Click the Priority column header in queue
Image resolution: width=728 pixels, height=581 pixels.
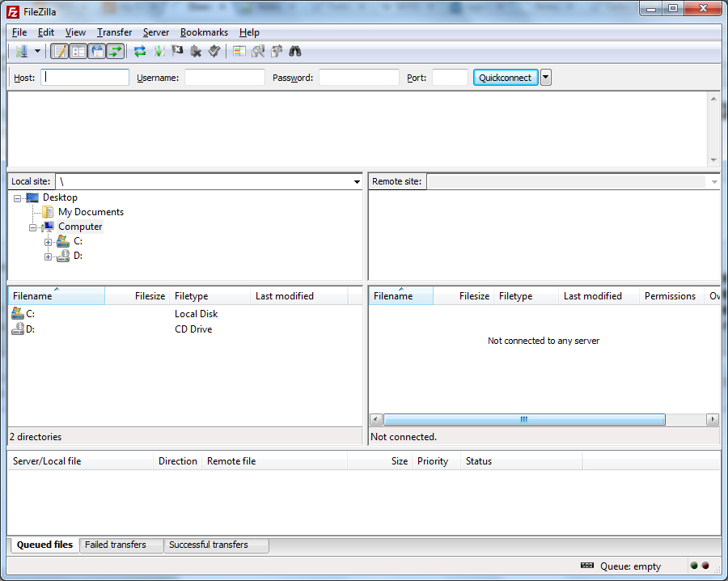click(x=436, y=461)
